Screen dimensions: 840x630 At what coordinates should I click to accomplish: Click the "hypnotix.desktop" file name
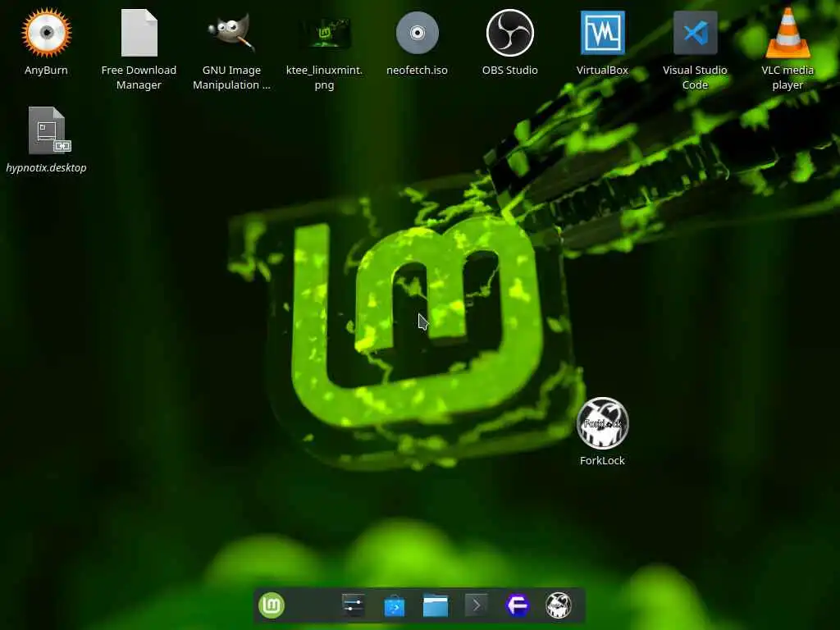pos(46,167)
